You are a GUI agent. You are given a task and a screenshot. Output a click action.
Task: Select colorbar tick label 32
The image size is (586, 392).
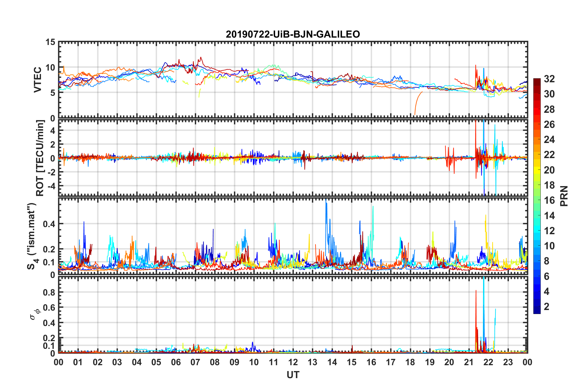pos(549,79)
